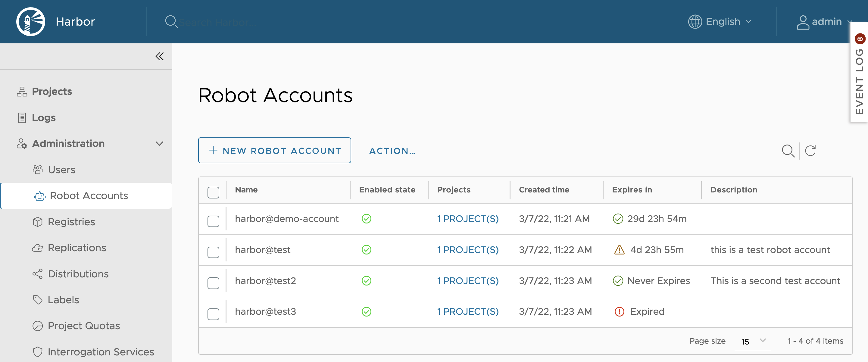The width and height of the screenshot is (868, 362).
Task: Select the harbor@test row checkbox
Action: click(x=213, y=252)
